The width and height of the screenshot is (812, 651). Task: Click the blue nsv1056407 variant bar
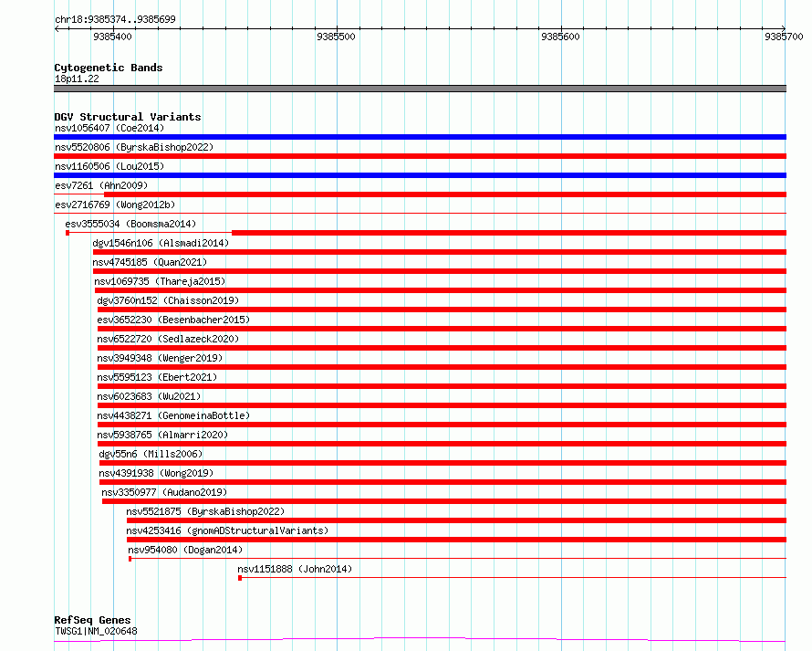click(x=420, y=137)
